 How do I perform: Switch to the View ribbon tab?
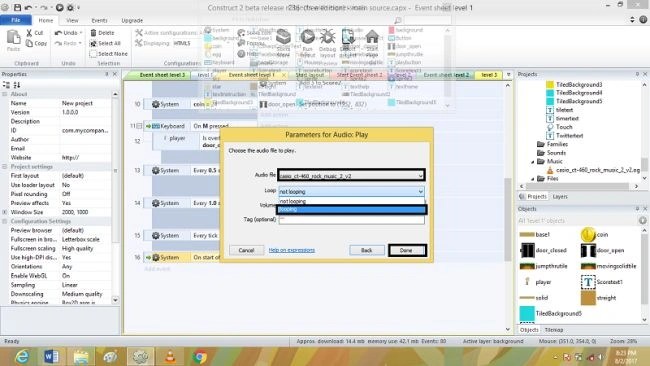point(72,20)
